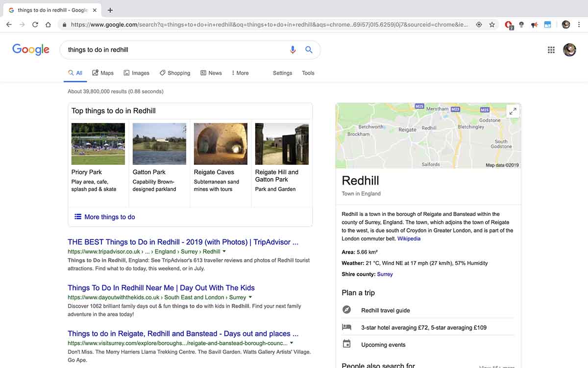Image resolution: width=588 pixels, height=368 pixels.
Task: Click your Google account profile avatar
Action: [x=569, y=50]
